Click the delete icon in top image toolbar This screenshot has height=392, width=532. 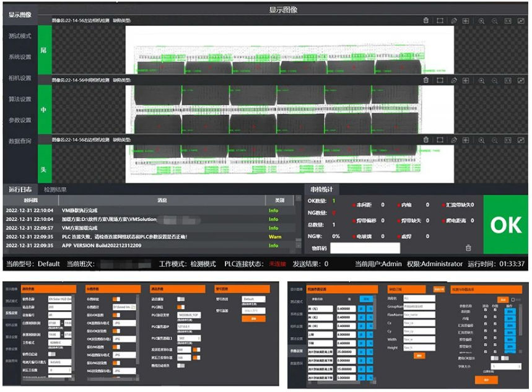(x=426, y=20)
